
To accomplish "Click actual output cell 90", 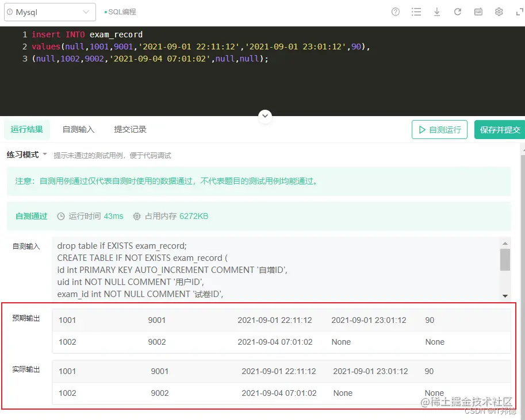I will pyautogui.click(x=429, y=372).
